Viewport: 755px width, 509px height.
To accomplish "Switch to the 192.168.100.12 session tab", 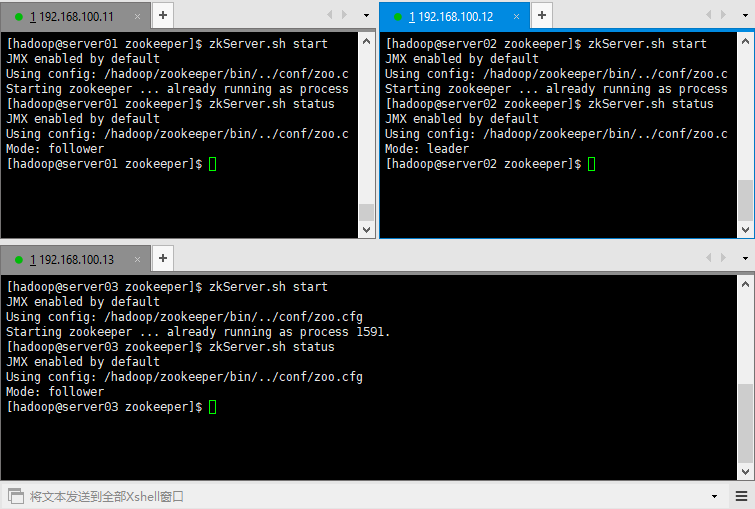I will 455,16.
